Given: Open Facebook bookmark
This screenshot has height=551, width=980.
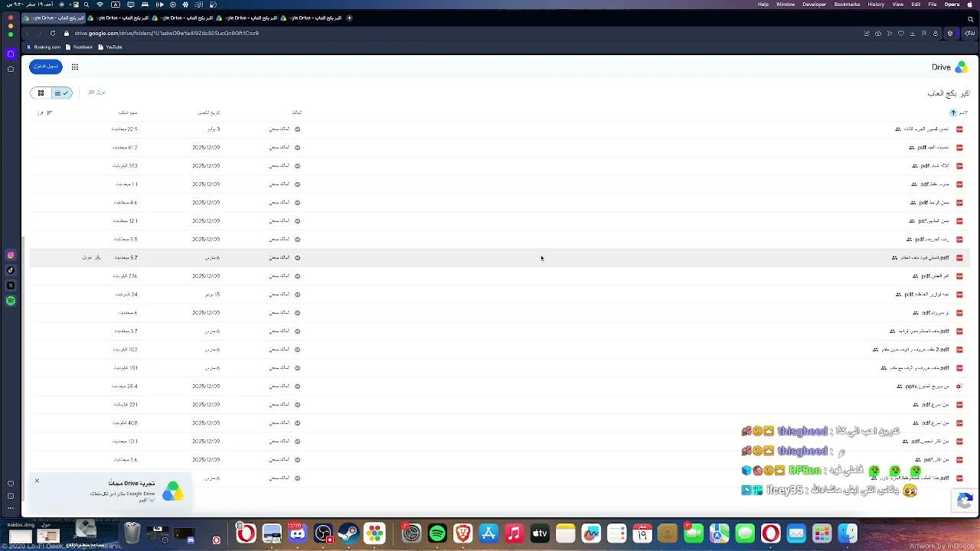Looking at the screenshot, I should [80, 47].
